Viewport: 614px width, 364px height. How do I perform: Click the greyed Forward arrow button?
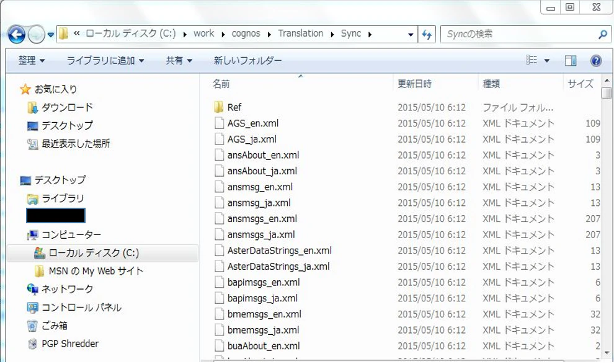pyautogui.click(x=37, y=35)
